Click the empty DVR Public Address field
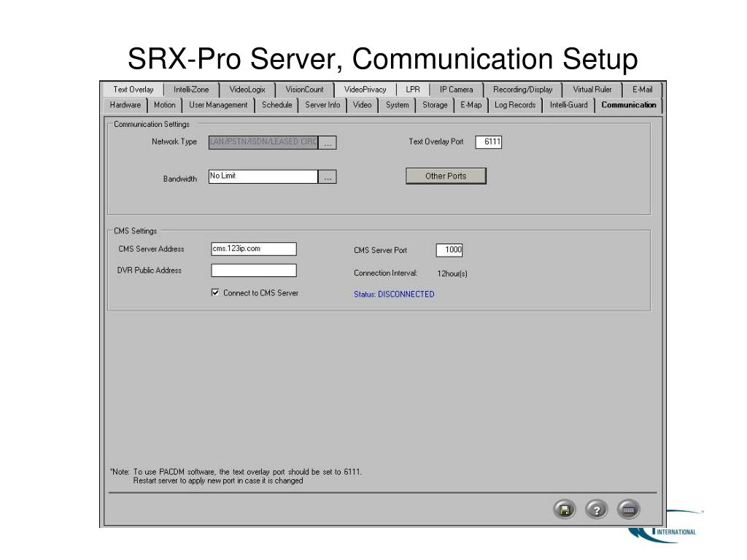Viewport: 747px width, 560px height. pos(254,271)
